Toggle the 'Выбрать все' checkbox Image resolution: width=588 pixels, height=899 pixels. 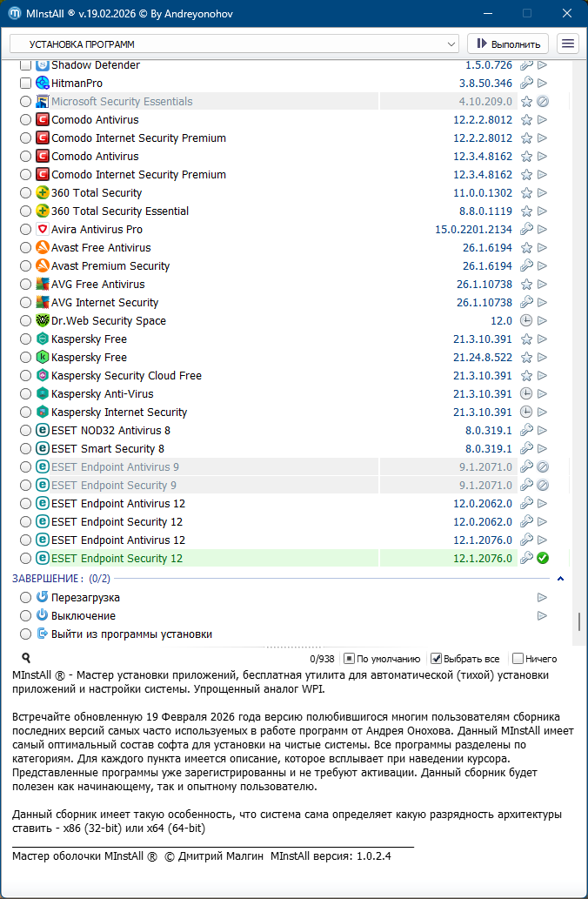437,659
